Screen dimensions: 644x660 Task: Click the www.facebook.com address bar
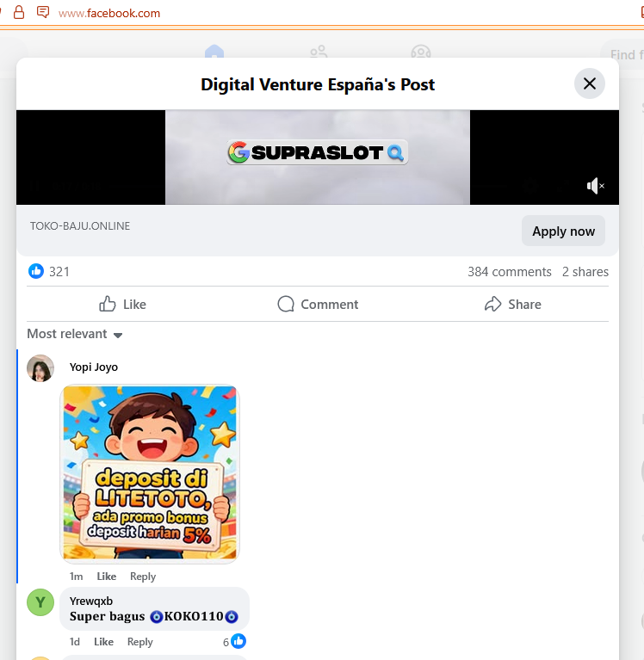click(109, 13)
